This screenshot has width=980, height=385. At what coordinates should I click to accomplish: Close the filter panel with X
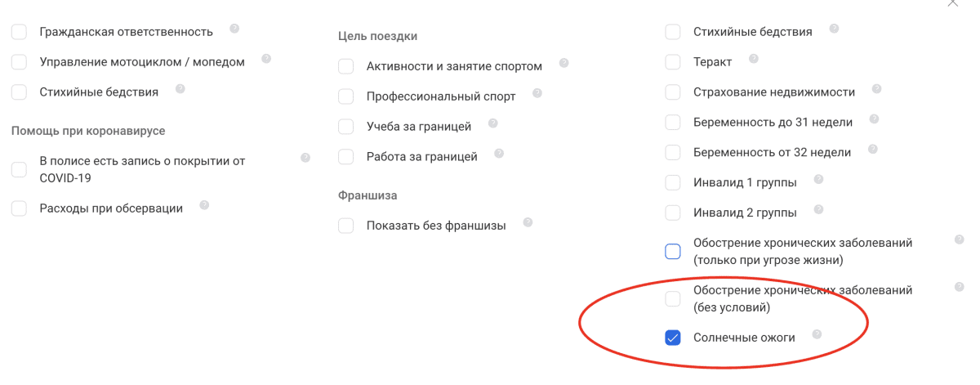point(952,3)
